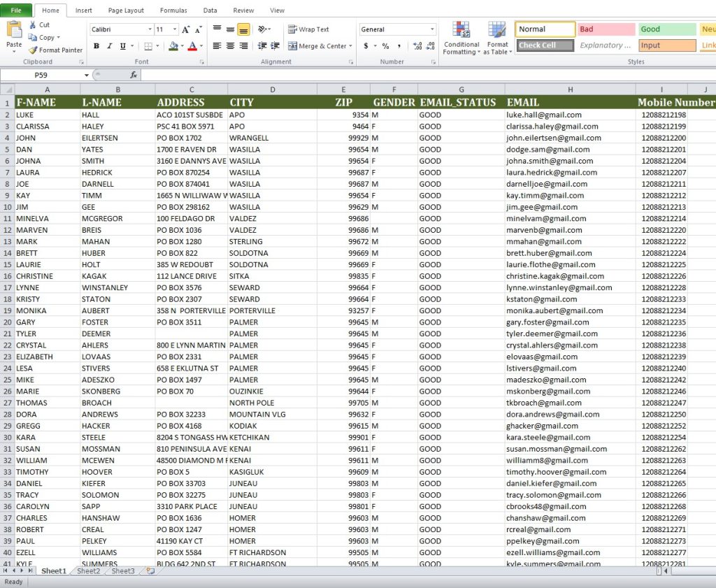
Task: Select the Format Painter brush
Action: [x=32, y=50]
